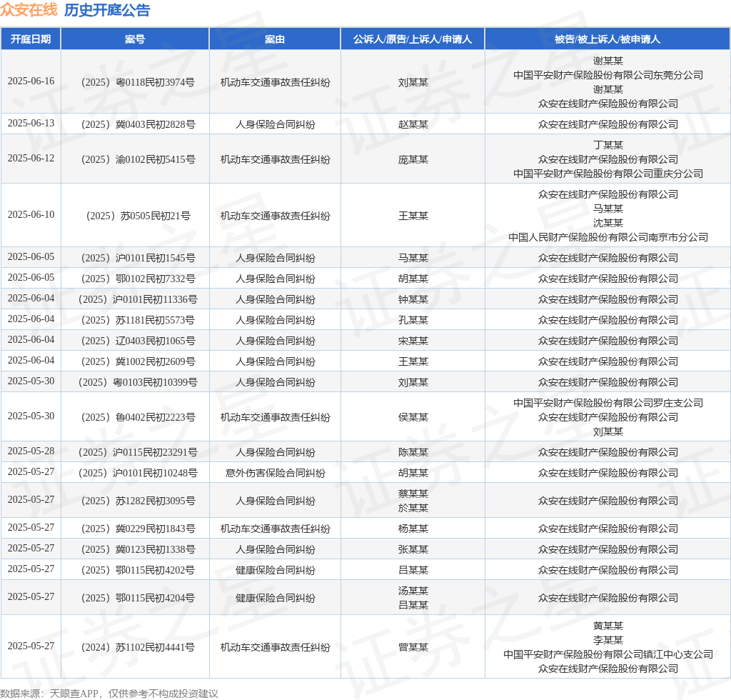
Task: Click case number 辽0403民初1065号
Action: click(138, 341)
